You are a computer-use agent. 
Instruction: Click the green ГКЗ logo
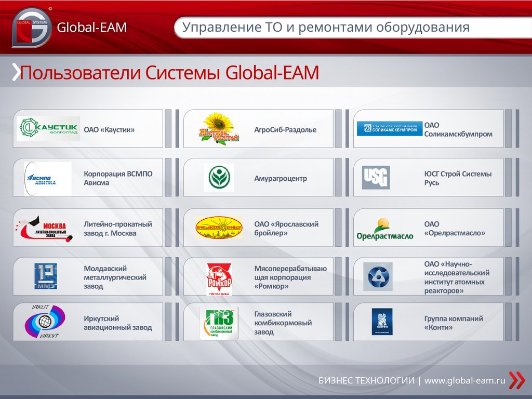coord(219,323)
